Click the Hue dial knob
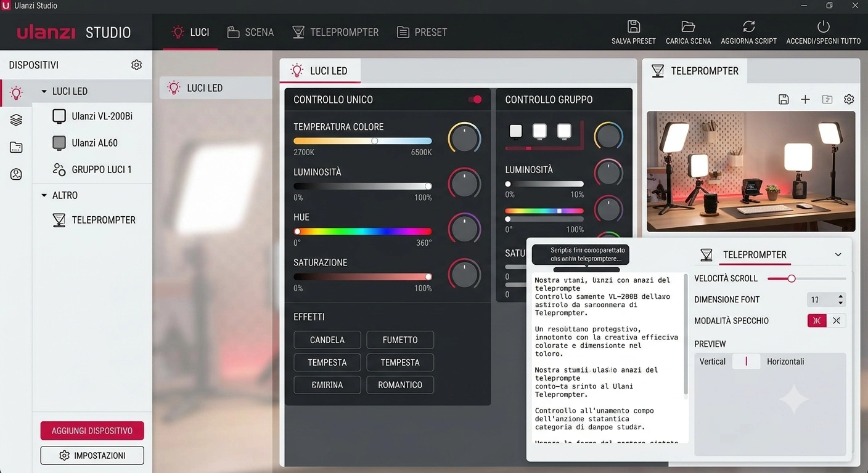Screen dimensions: 868x473 pyautogui.click(x=464, y=228)
